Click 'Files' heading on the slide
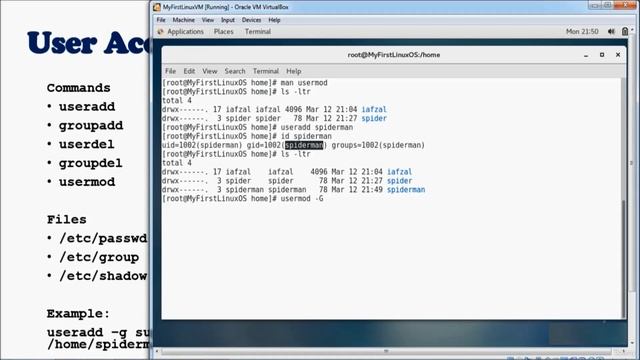This screenshot has height=360, width=640. click(x=67, y=220)
